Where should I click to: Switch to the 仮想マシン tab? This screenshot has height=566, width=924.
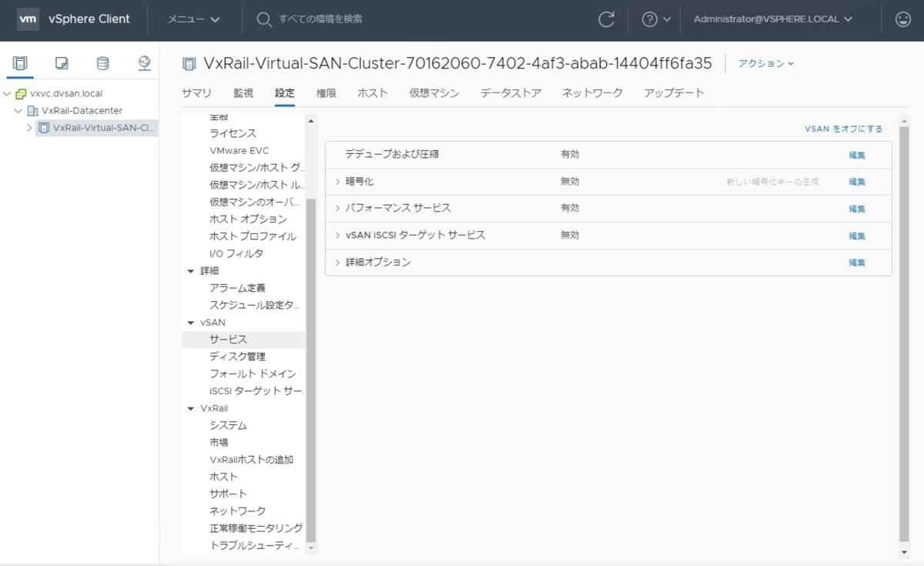point(434,93)
